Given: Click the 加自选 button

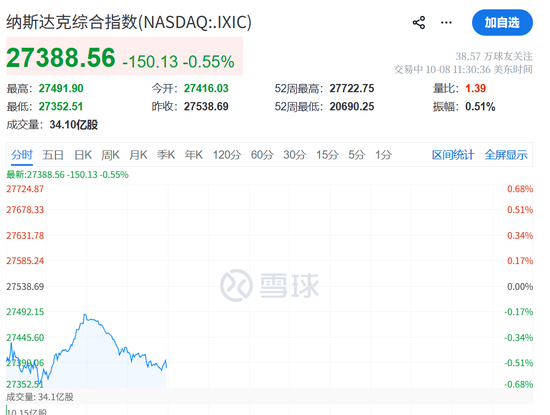Looking at the screenshot, I should tap(502, 23).
